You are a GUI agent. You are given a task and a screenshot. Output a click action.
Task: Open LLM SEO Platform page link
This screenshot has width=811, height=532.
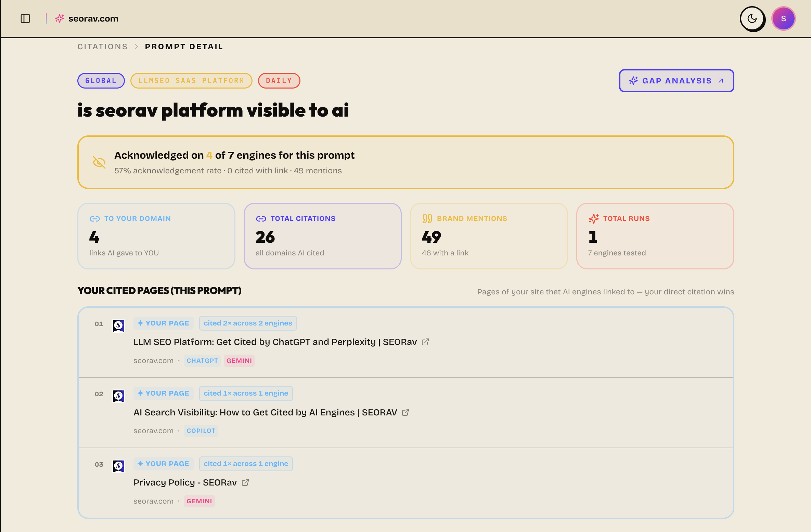click(275, 342)
